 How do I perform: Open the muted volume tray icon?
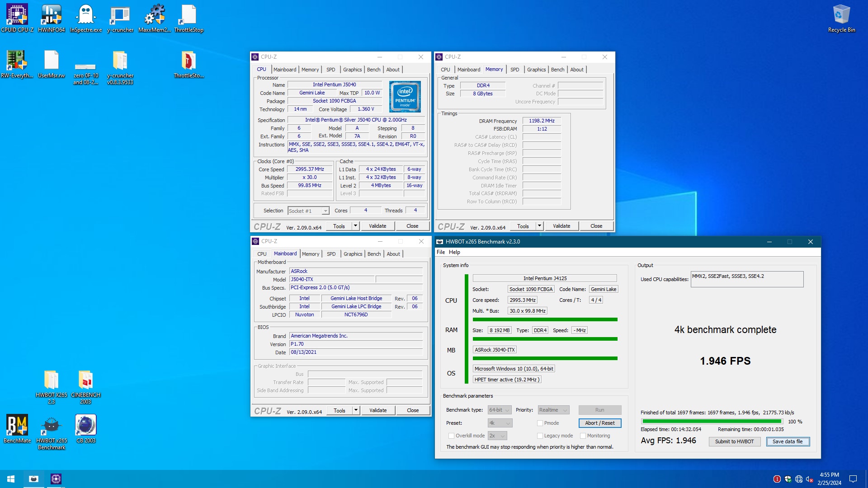[x=810, y=479]
